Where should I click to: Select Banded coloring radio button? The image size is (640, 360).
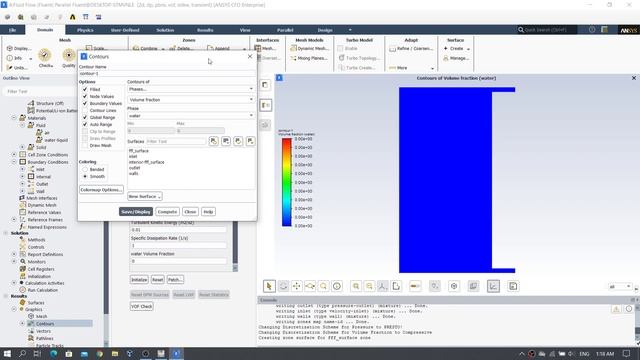[85, 169]
